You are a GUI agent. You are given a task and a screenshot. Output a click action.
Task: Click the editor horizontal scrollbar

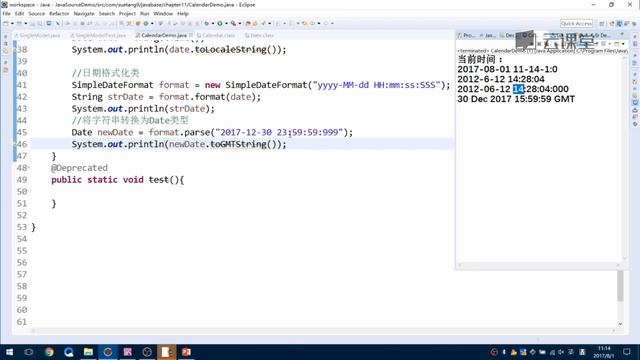(324, 331)
